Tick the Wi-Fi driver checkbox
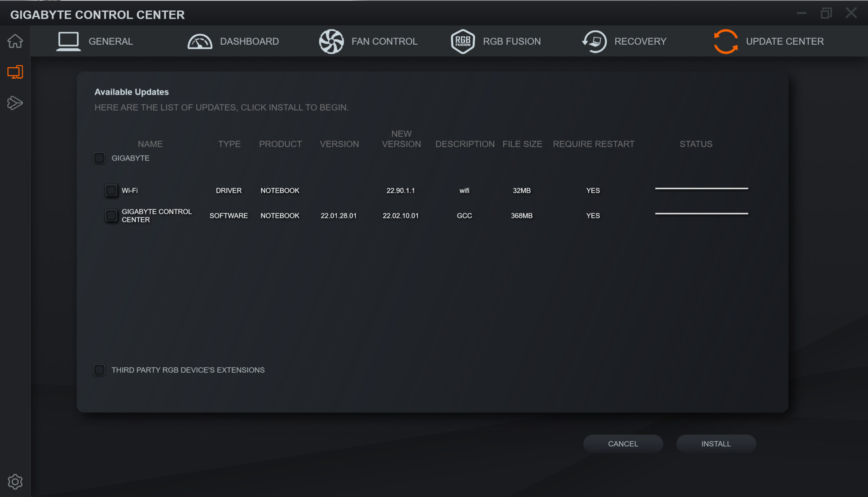The height and width of the screenshot is (497, 868). tap(111, 190)
